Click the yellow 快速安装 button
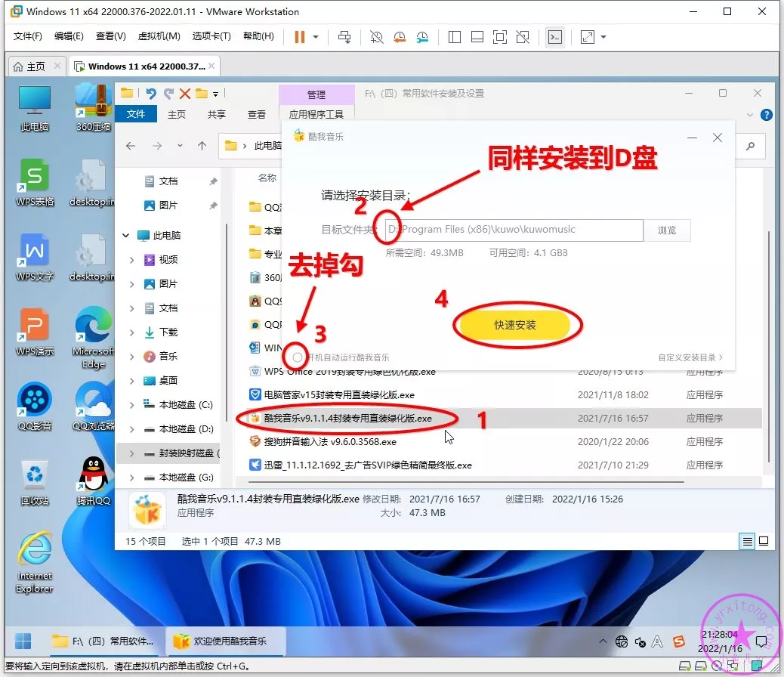The height and width of the screenshot is (677, 784). pos(515,325)
